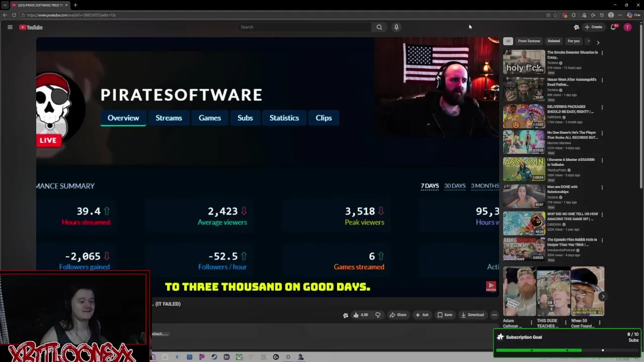
Task: Click the extension icon left of Create
Action: coord(577,27)
